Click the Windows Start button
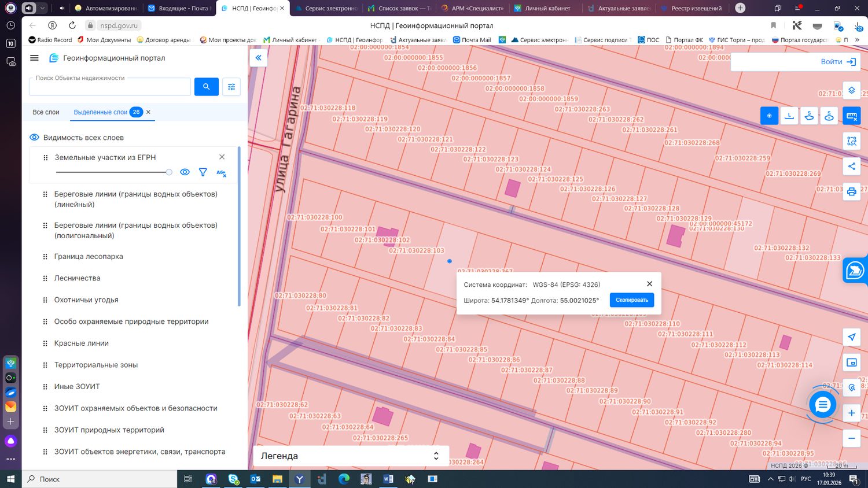The width and height of the screenshot is (868, 488). (10, 479)
